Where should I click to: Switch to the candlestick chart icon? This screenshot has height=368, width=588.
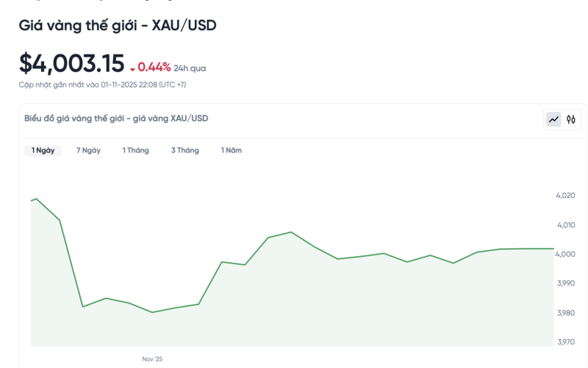[x=571, y=119]
